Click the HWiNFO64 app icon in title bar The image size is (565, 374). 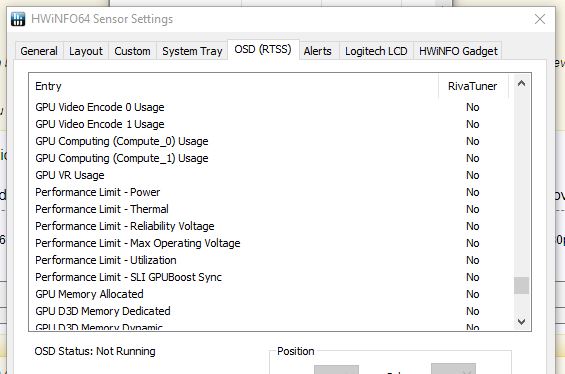(18, 19)
